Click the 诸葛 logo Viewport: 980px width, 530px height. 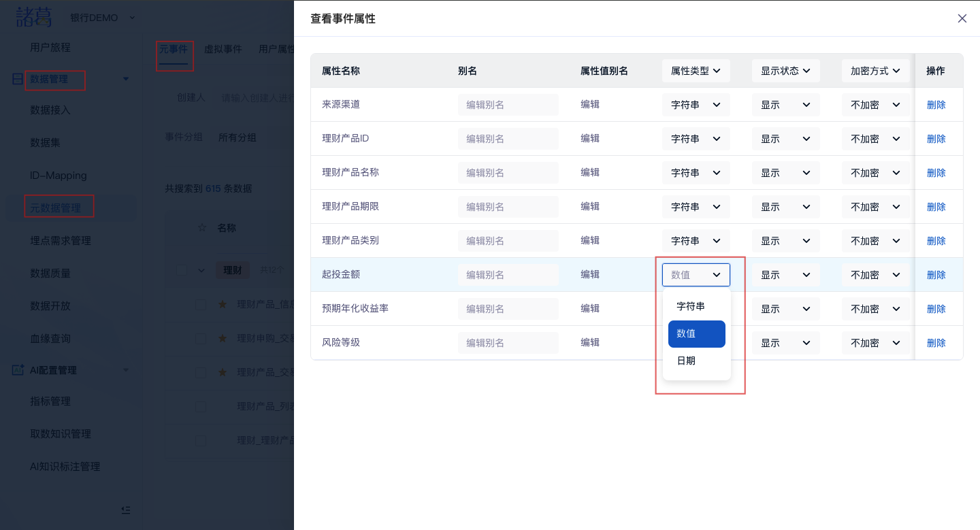click(34, 17)
